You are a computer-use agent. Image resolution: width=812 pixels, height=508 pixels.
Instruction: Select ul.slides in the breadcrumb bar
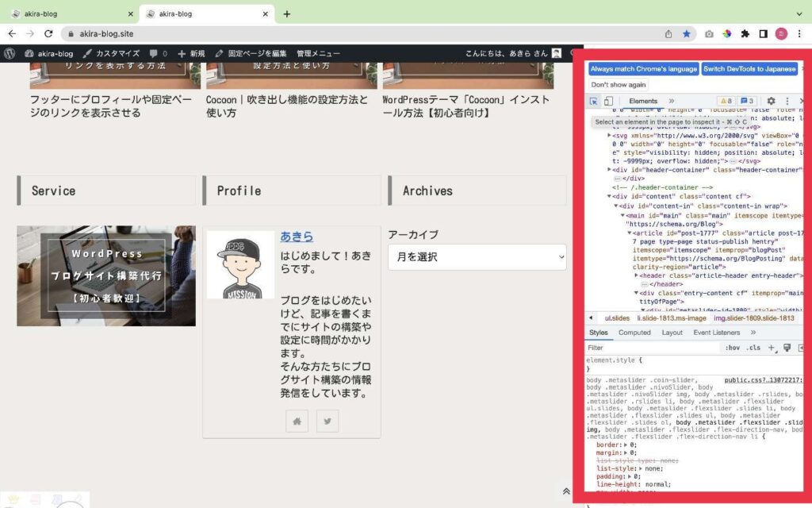[x=617, y=318]
